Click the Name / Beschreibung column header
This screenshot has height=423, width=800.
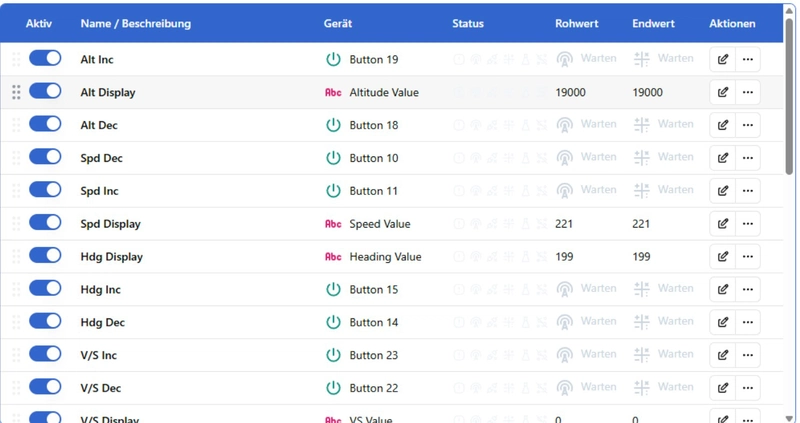click(135, 23)
